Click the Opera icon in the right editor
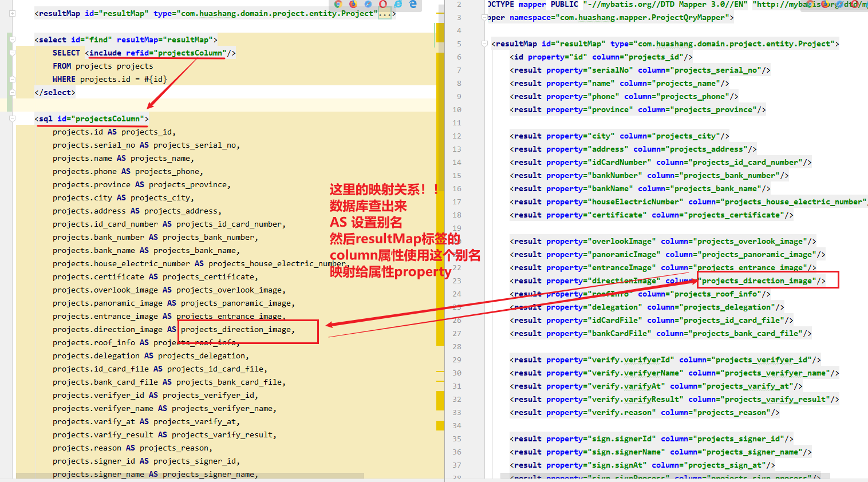Image resolution: width=868 pixels, height=482 pixels. (855, 4)
